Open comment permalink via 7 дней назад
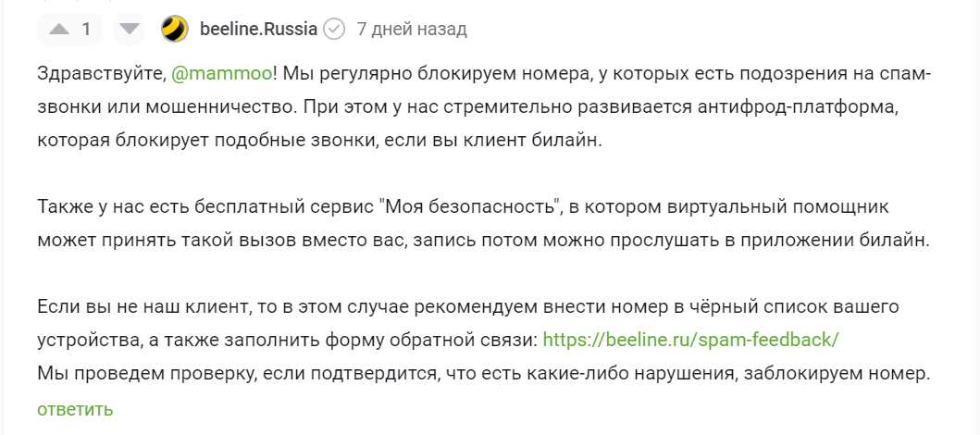 pyautogui.click(x=411, y=29)
